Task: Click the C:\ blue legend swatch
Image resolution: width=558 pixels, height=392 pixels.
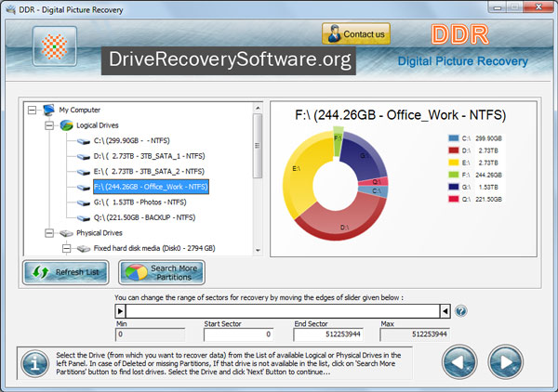Action: (x=454, y=138)
